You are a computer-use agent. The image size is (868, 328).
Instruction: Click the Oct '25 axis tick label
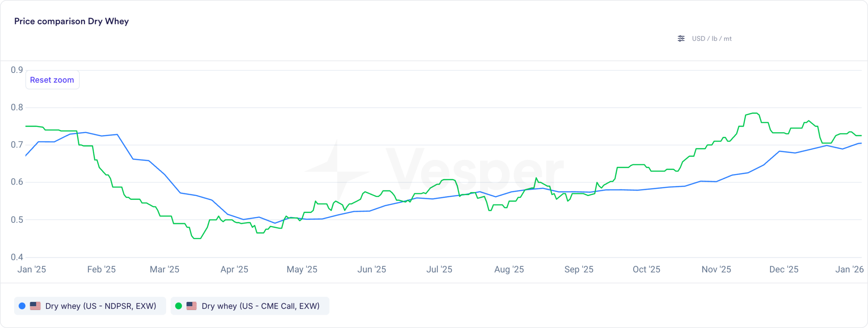click(x=646, y=269)
